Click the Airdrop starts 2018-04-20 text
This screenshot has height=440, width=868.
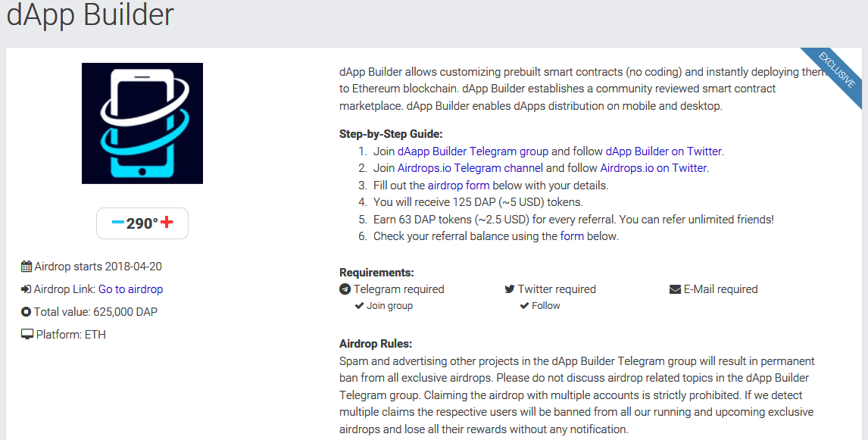[x=98, y=267]
